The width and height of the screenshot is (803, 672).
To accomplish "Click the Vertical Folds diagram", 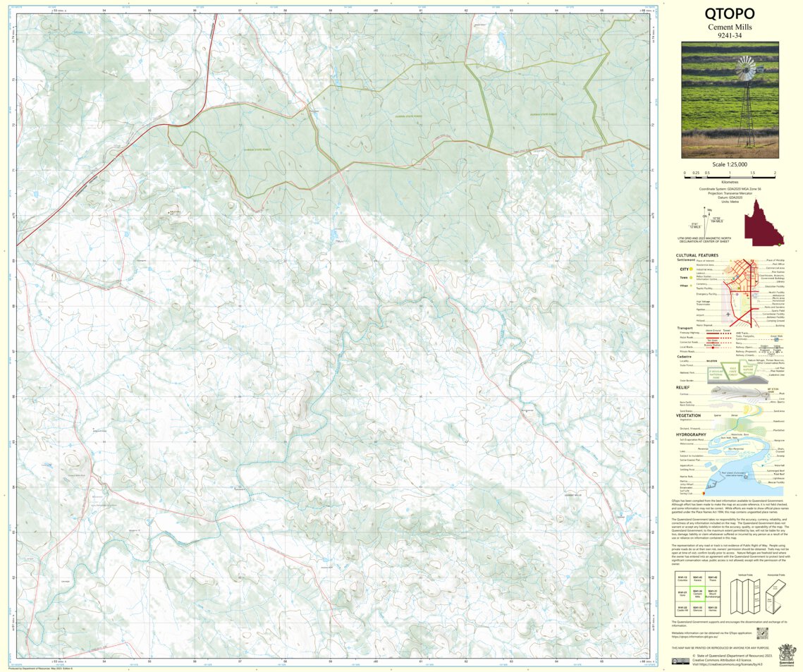I will pos(745,594).
